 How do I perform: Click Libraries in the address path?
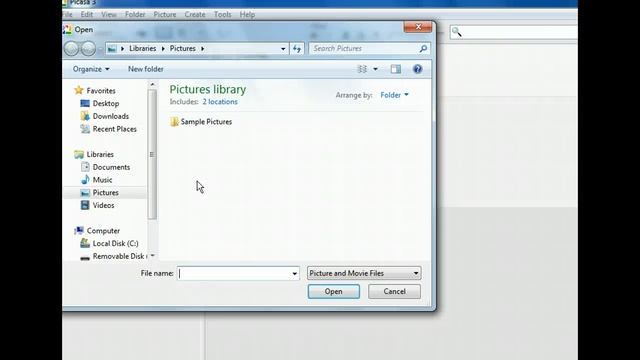pos(142,49)
